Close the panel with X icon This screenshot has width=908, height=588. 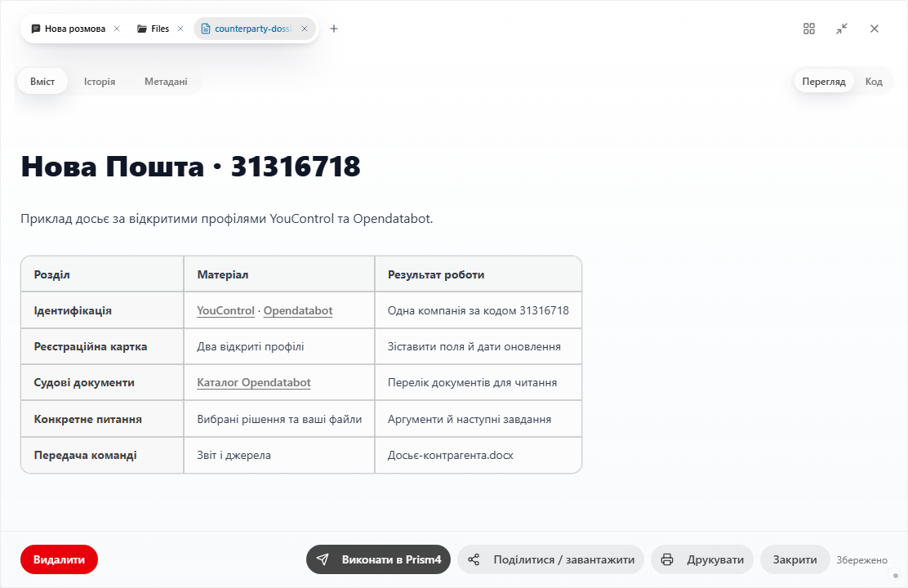[875, 29]
